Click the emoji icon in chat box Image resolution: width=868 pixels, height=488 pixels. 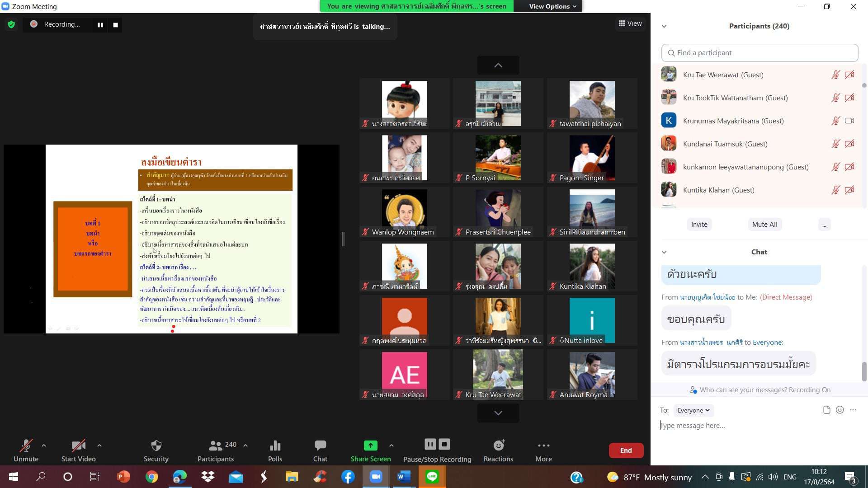pyautogui.click(x=840, y=410)
